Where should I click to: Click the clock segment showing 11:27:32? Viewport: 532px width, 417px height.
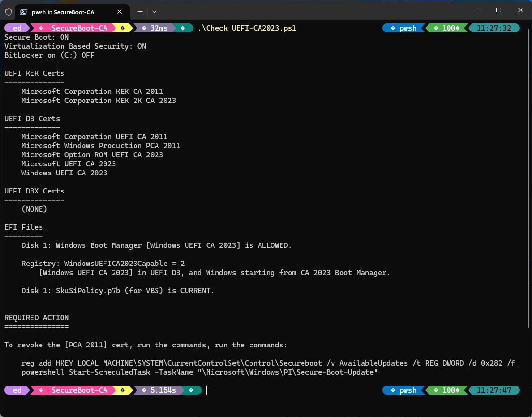pyautogui.click(x=495, y=28)
